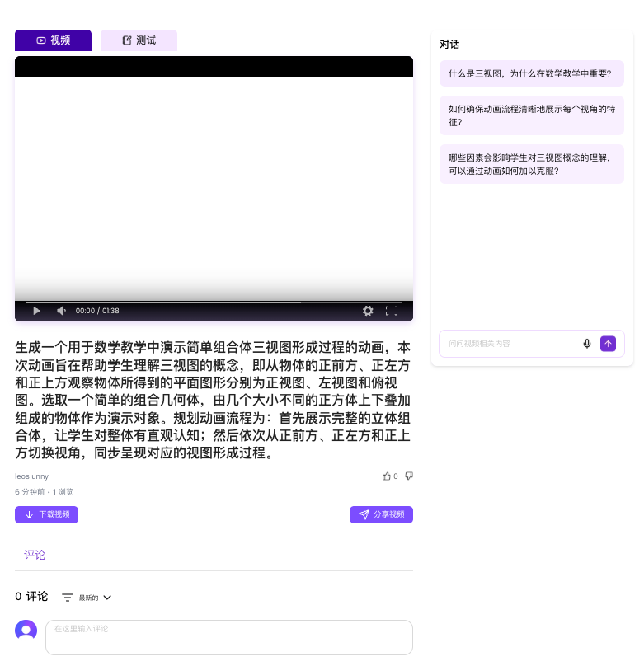Image resolution: width=644 pixels, height=666 pixels.
Task: Play the video
Action: pyautogui.click(x=36, y=311)
